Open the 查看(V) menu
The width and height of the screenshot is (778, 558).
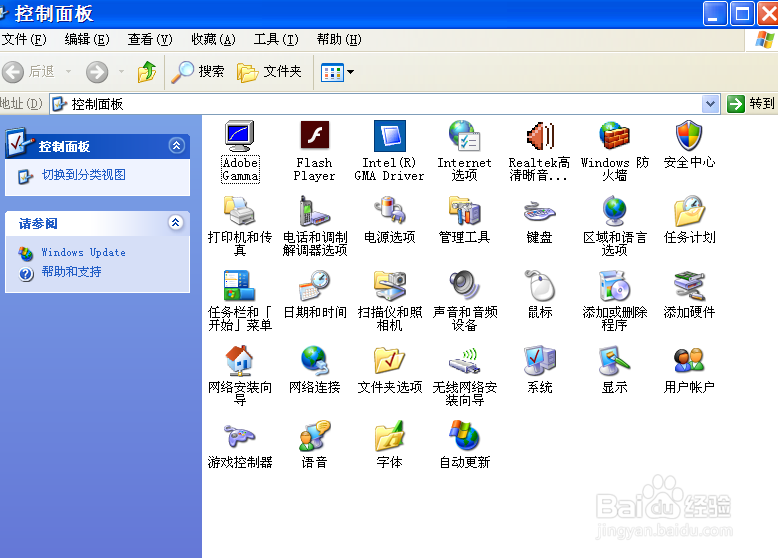coord(150,39)
